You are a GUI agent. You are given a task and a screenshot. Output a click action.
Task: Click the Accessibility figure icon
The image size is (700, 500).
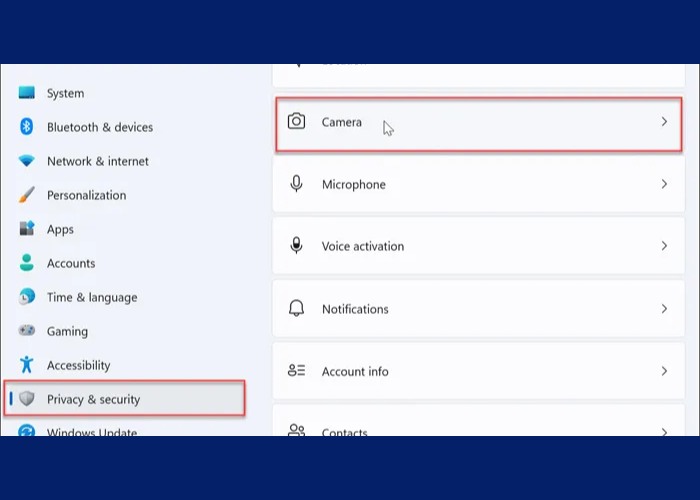point(27,365)
